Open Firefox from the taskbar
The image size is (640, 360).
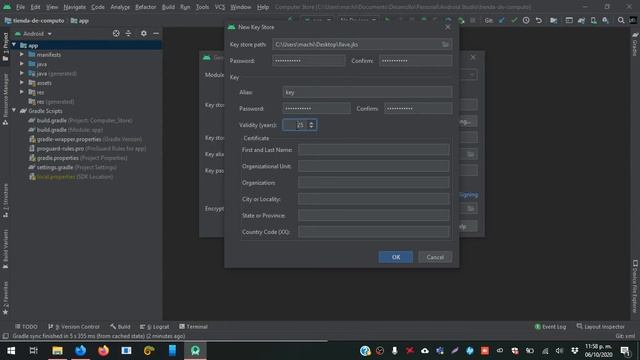[x=103, y=350]
